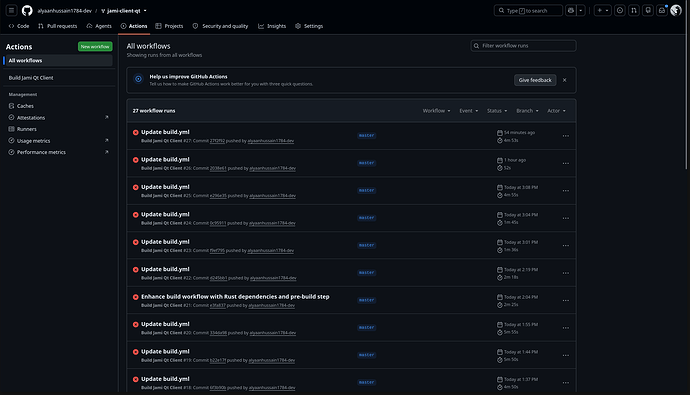Screen dimensions: 690x395
Task: Expand the Event filter dropdown
Action: tap(469, 111)
